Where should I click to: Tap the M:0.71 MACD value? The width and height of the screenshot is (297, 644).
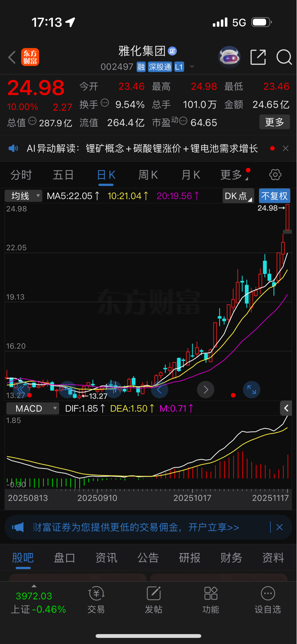tap(177, 408)
